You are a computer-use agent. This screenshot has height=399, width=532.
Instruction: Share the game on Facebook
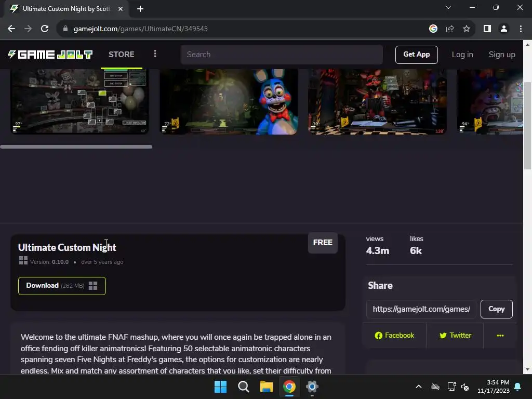pos(394,335)
